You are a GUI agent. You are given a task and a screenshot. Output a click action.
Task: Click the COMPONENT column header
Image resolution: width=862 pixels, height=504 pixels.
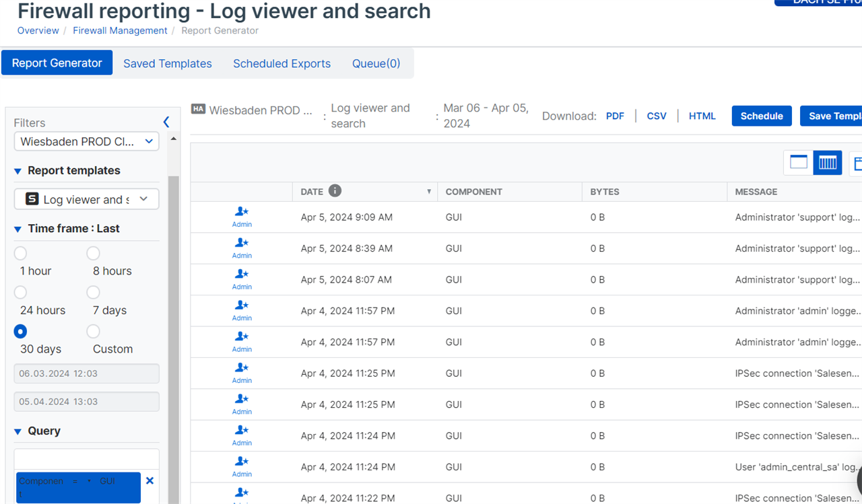click(x=474, y=192)
